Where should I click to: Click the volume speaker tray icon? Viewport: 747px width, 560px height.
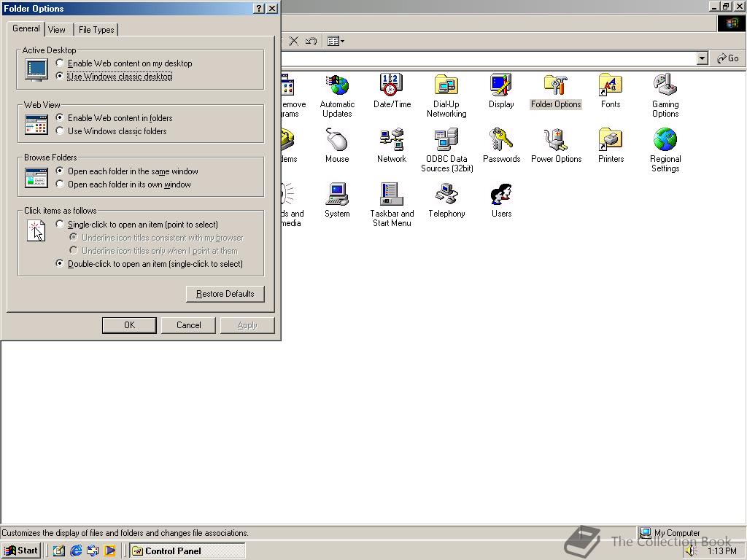tap(691, 551)
